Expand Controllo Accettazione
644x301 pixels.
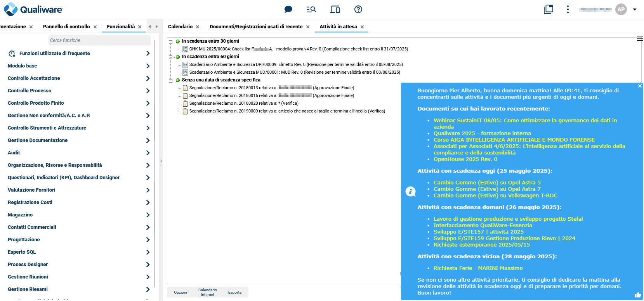pyautogui.click(x=148, y=78)
